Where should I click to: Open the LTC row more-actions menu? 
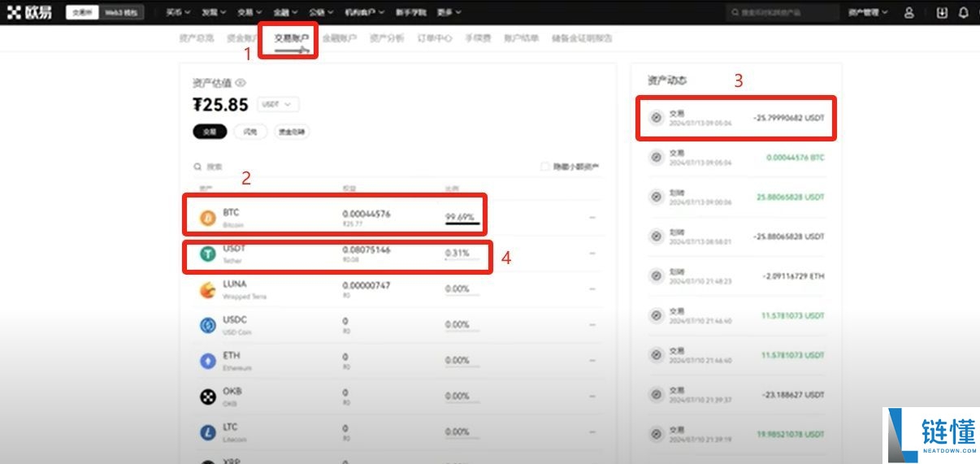point(592,432)
